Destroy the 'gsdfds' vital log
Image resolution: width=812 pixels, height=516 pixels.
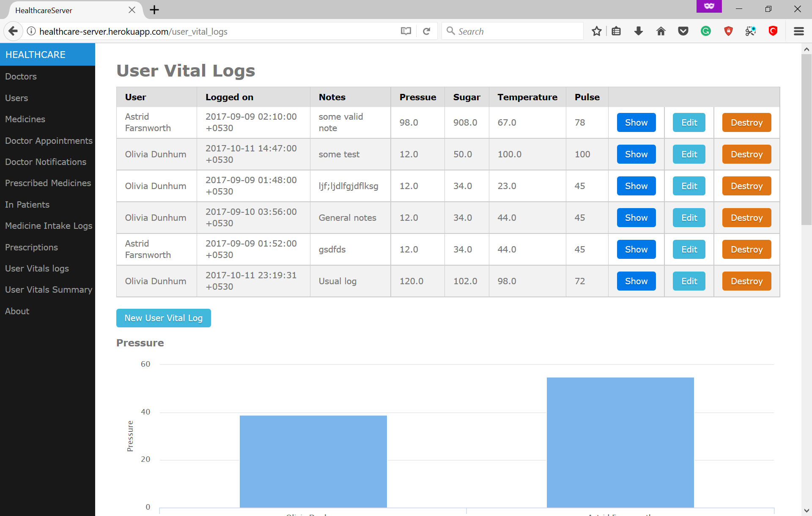coord(746,249)
